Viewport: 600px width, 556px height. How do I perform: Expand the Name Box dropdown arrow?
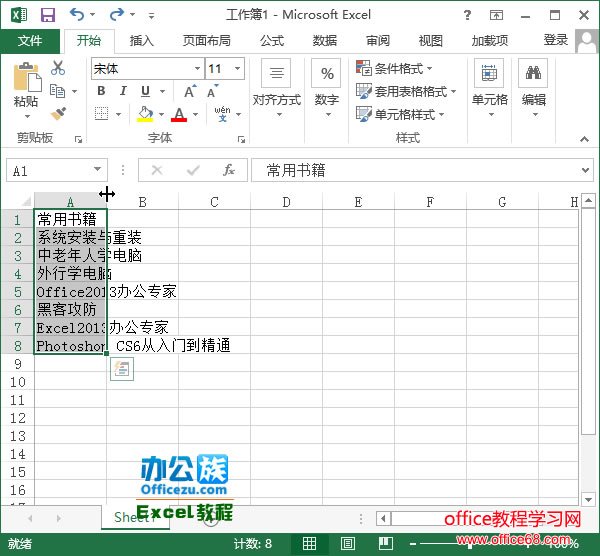click(98, 169)
